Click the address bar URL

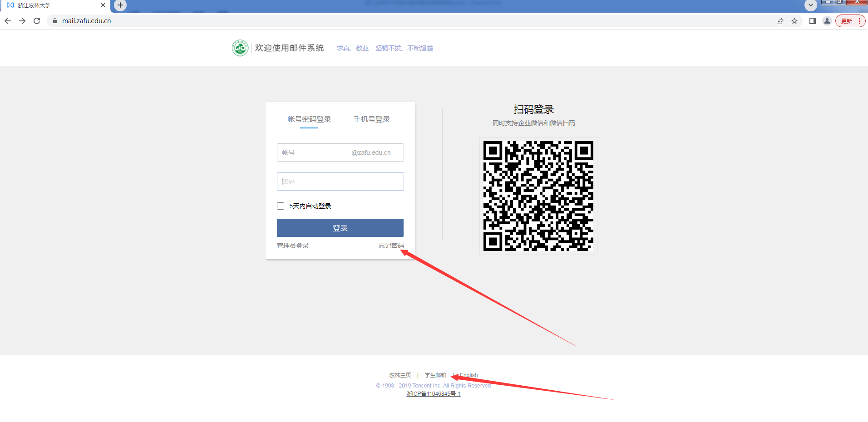point(86,21)
